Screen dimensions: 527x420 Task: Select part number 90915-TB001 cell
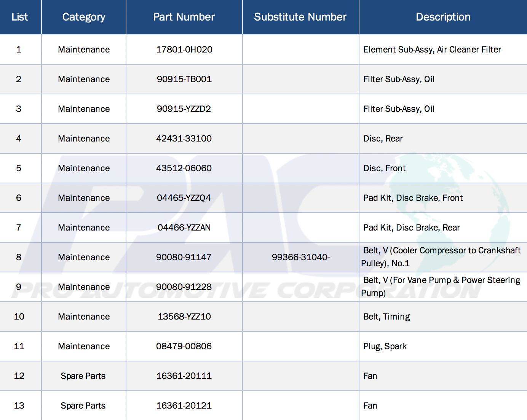point(184,79)
